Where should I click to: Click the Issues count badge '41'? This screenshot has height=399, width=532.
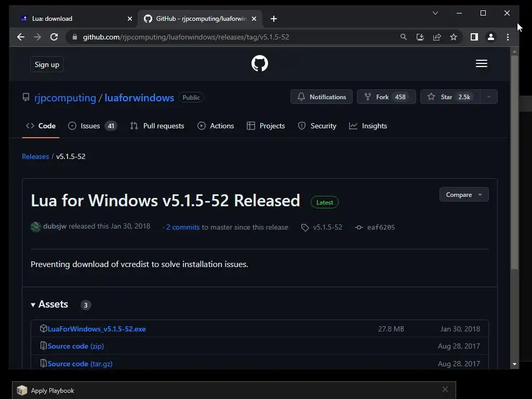(111, 126)
